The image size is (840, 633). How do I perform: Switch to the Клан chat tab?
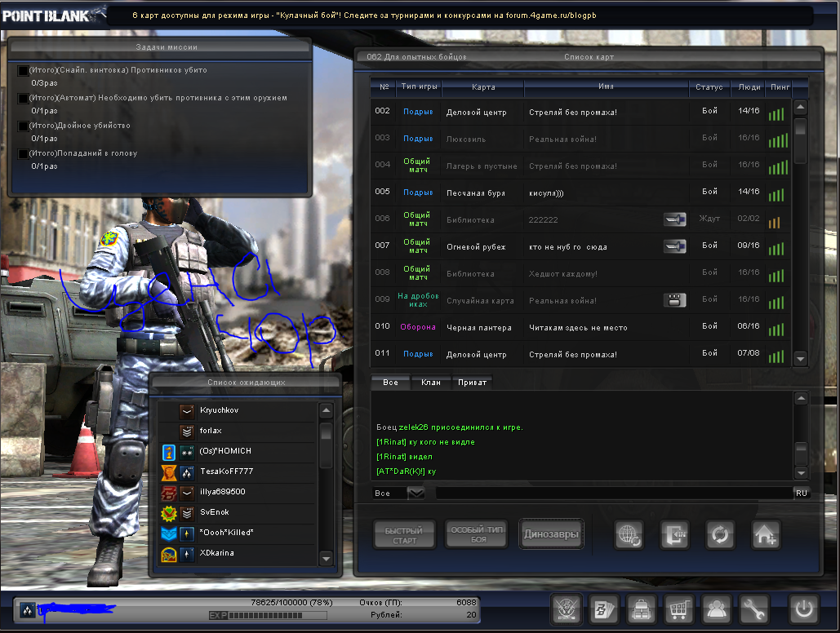pos(431,383)
